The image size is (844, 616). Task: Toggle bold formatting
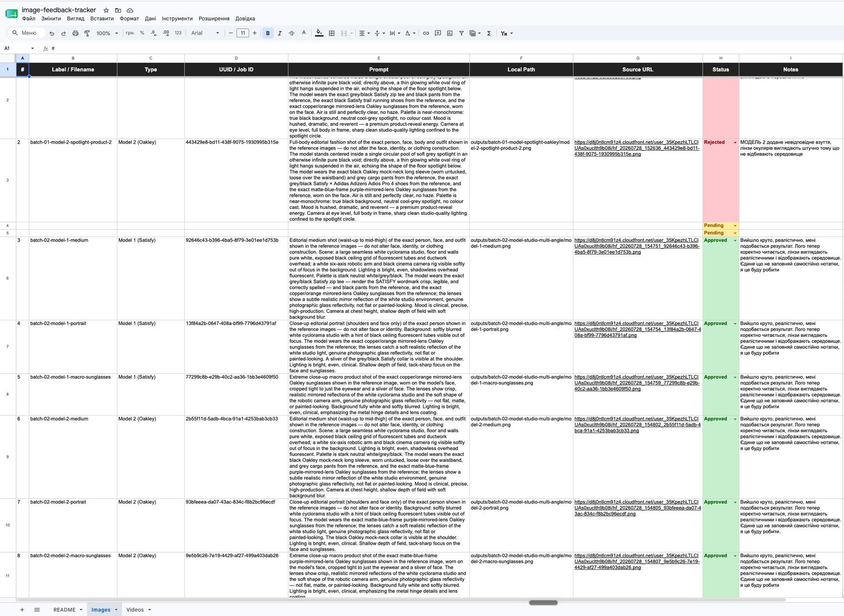268,33
